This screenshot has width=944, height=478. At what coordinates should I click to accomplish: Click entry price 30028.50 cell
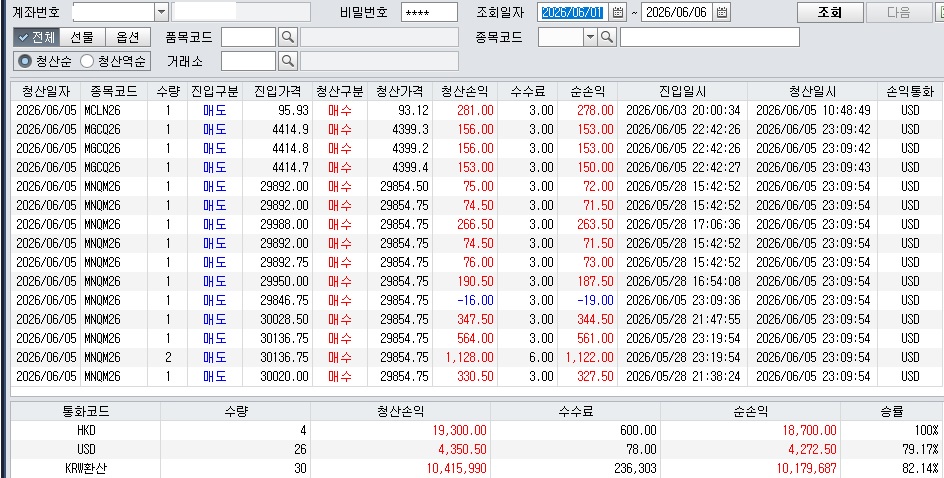pyautogui.click(x=277, y=320)
